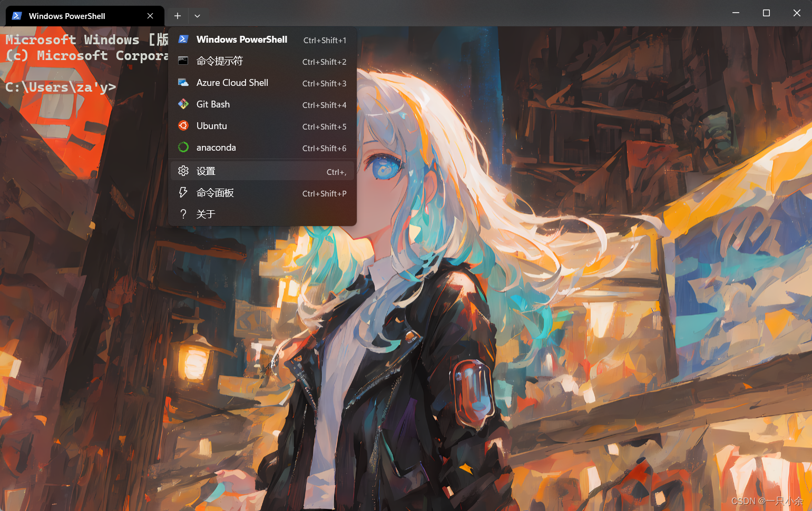Click the Git Bash diamond icon
The height and width of the screenshot is (511, 812).
click(183, 104)
